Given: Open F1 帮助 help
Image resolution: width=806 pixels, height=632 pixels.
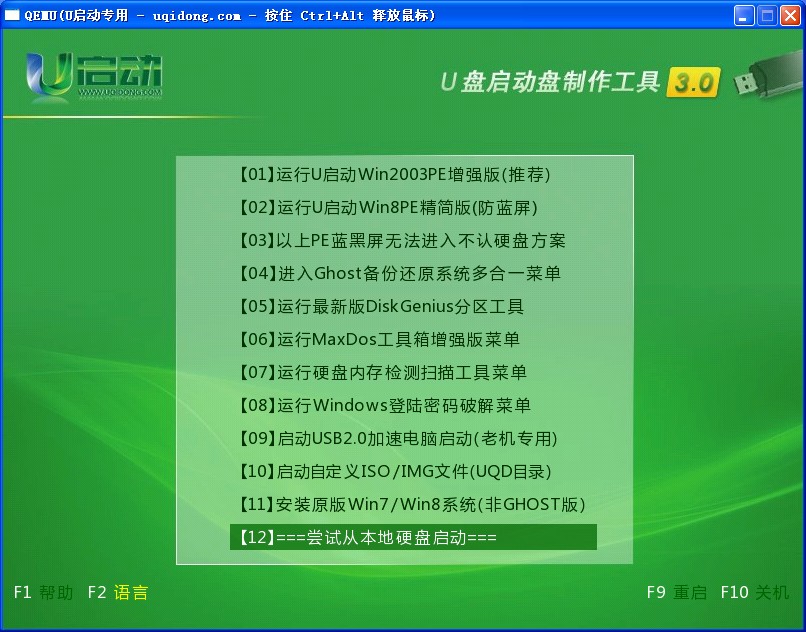Looking at the screenshot, I should (x=43, y=592).
